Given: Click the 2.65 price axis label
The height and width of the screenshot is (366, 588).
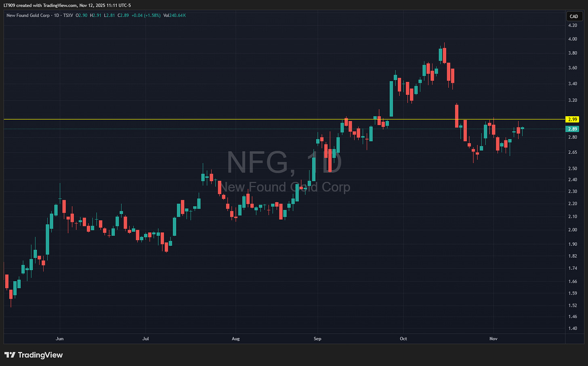Looking at the screenshot, I should [572, 152].
